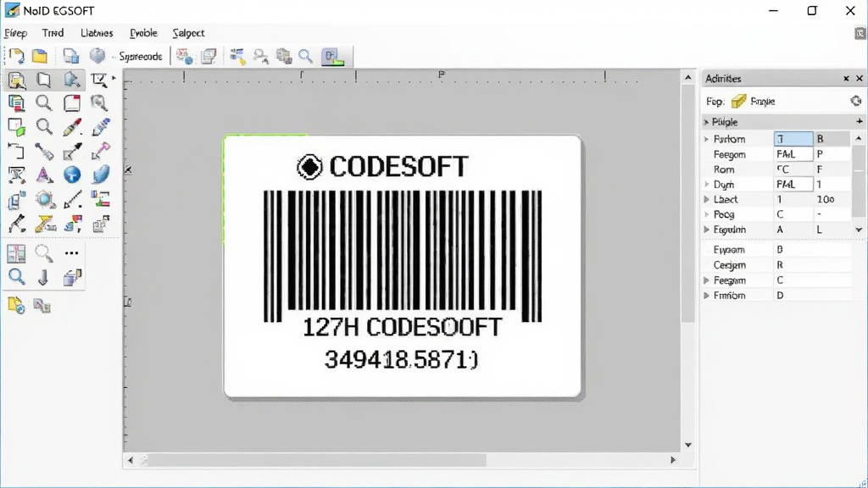868x488 pixels.
Task: Click the canvas vertical scrollbar thumb
Action: click(688, 205)
